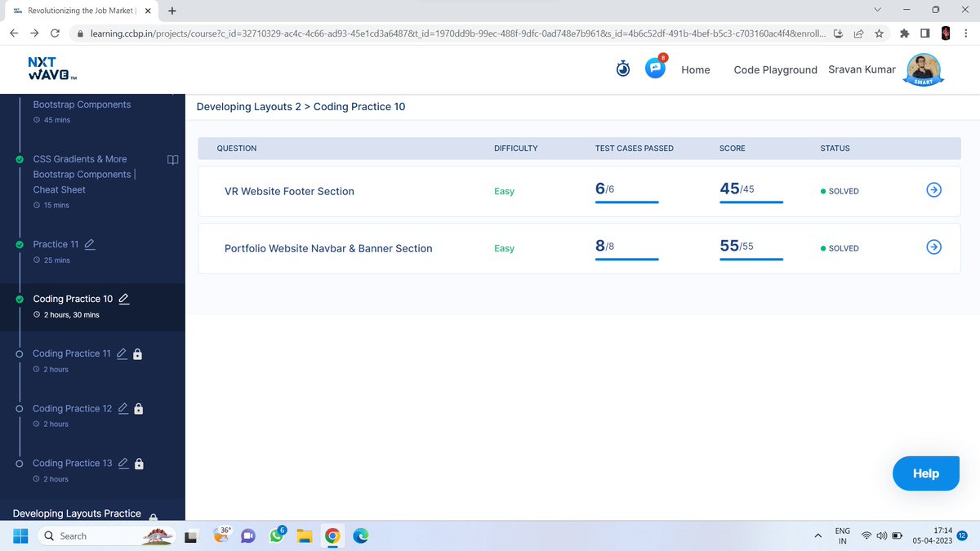Click edit pencil beside Coding Practice 13
This screenshot has height=551, width=980.
tap(123, 463)
